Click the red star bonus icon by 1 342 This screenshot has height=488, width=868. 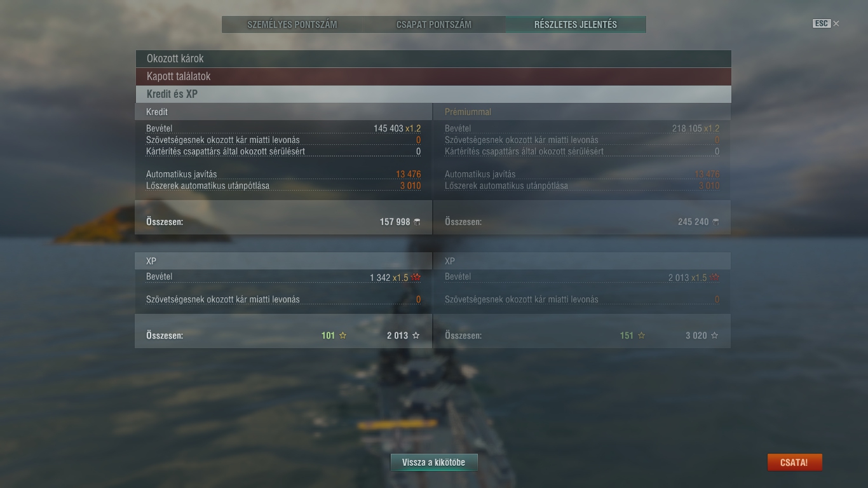(x=416, y=278)
